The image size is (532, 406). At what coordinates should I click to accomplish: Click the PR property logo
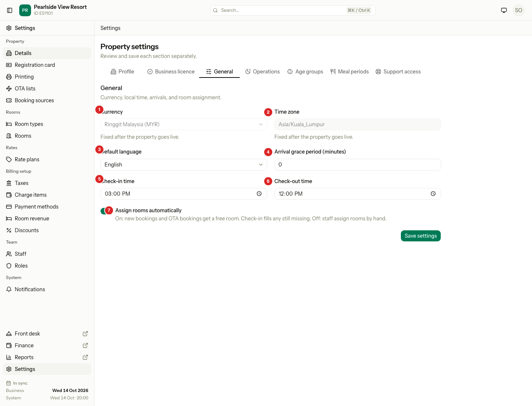click(25, 10)
